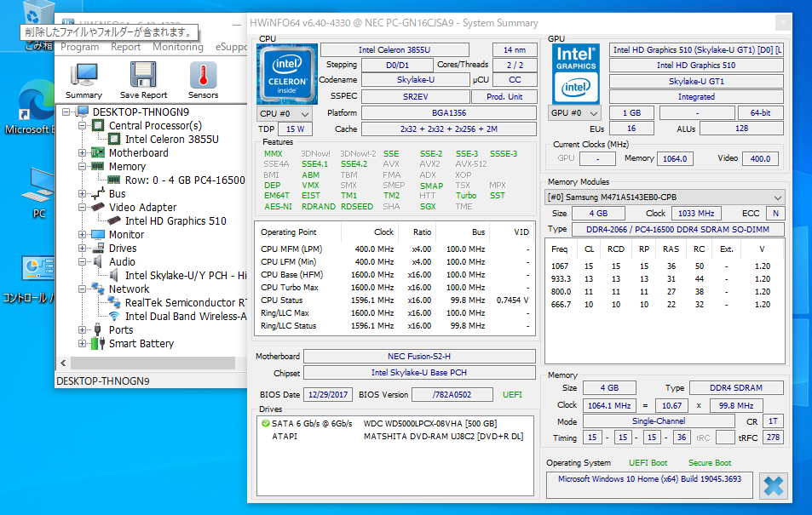Open the GPU #0 selector dropdown
Viewport: 812px width, 515px height.
click(x=575, y=113)
